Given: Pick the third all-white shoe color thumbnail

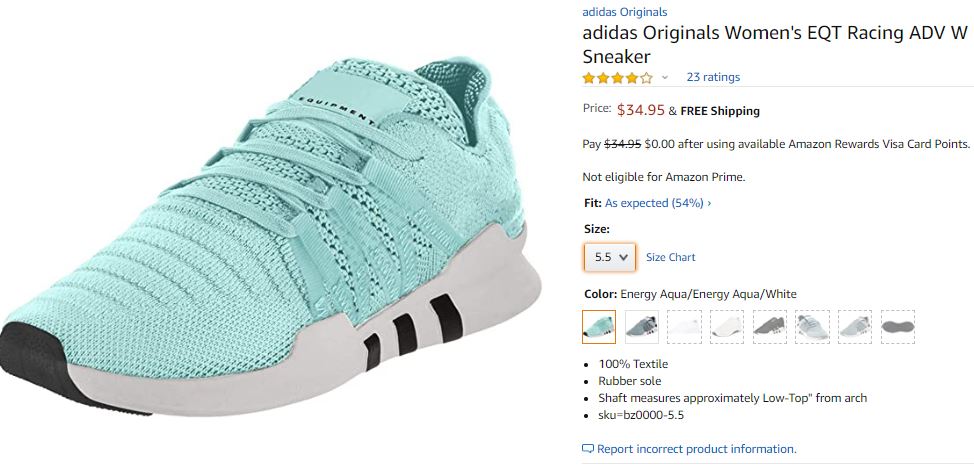Looking at the screenshot, I should (x=684, y=326).
